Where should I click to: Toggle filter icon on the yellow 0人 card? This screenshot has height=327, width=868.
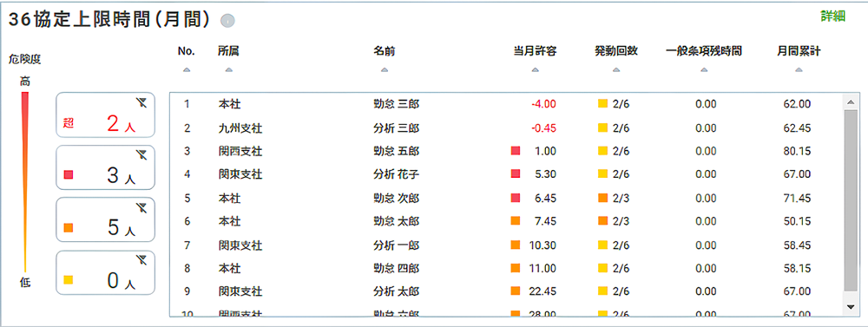coord(141,260)
